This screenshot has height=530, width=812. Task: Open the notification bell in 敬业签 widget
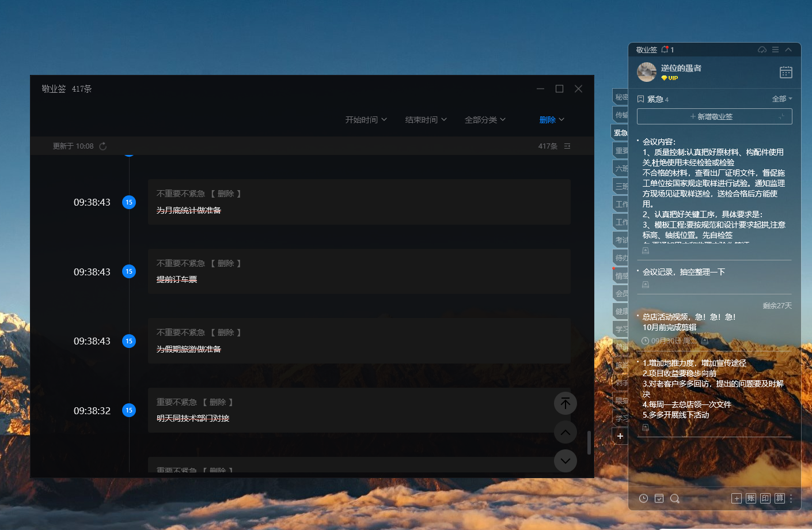(x=665, y=50)
